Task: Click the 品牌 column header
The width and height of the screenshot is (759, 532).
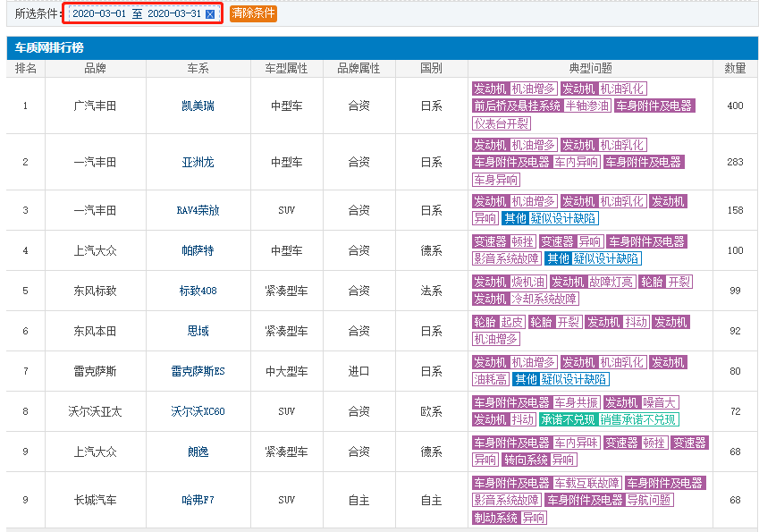Action: [96, 68]
